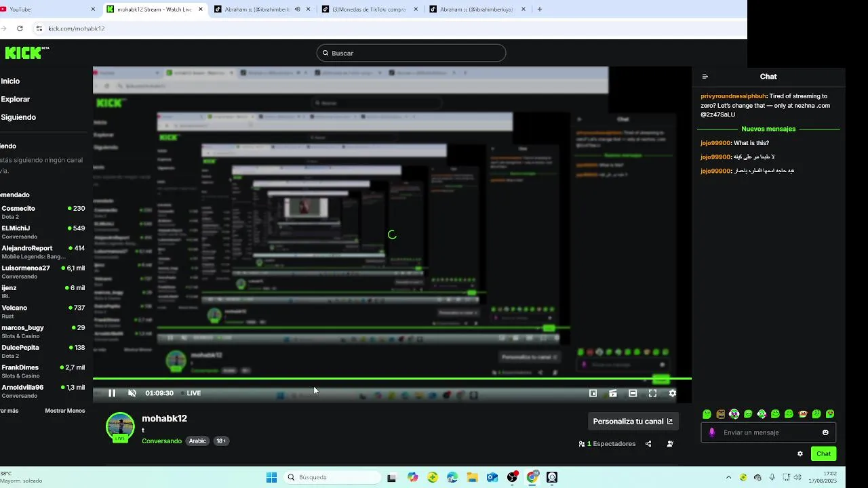The width and height of the screenshot is (868, 488).
Task: Open the Kick logo home link
Action: [x=26, y=52]
